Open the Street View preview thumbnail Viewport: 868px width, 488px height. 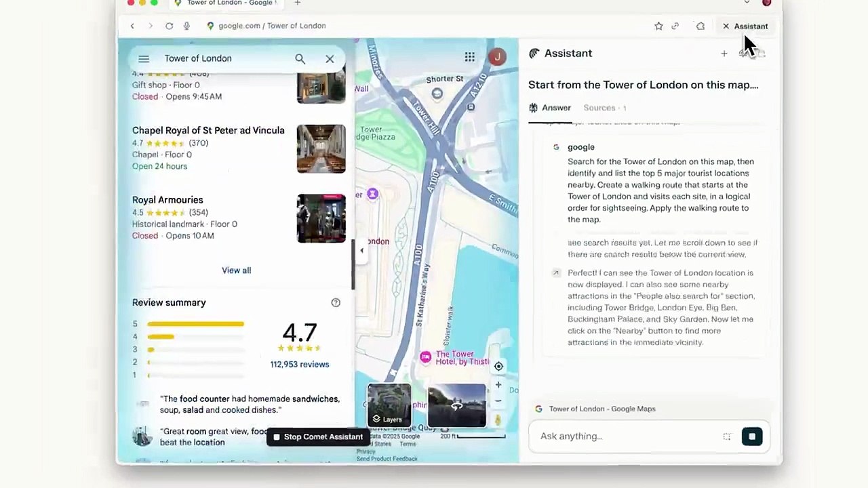click(456, 406)
